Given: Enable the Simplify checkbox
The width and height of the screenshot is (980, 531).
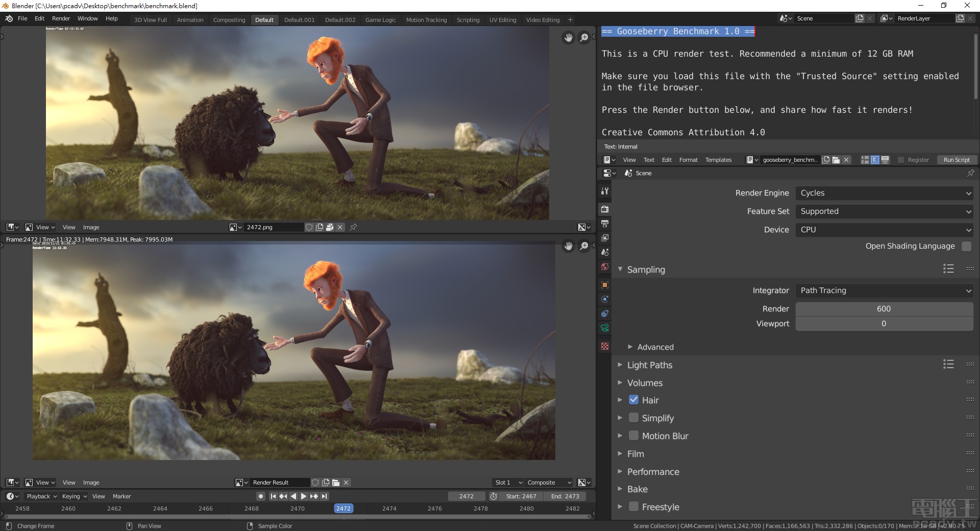Looking at the screenshot, I should (x=634, y=418).
